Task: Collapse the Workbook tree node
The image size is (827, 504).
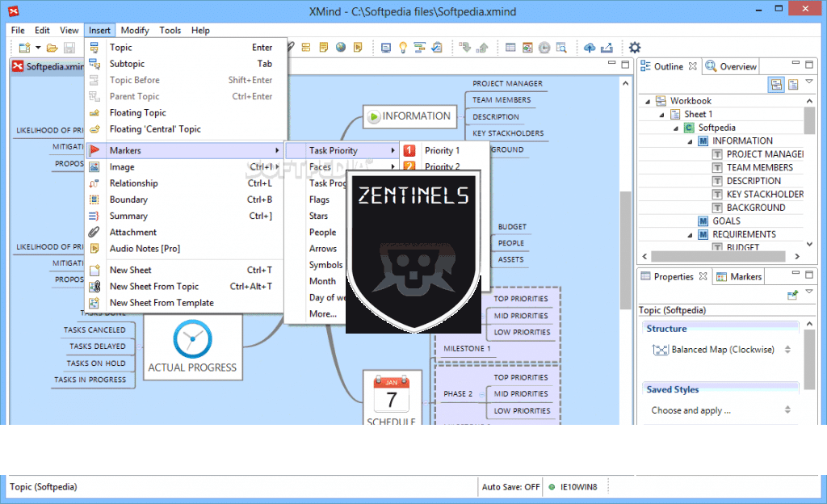Action: 649,101
